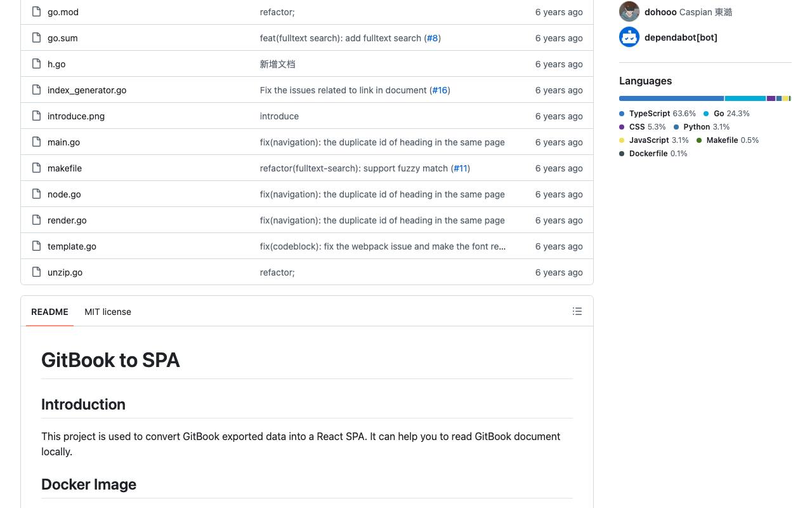
Task: Click the 'Introduction' README heading
Action: (83, 404)
